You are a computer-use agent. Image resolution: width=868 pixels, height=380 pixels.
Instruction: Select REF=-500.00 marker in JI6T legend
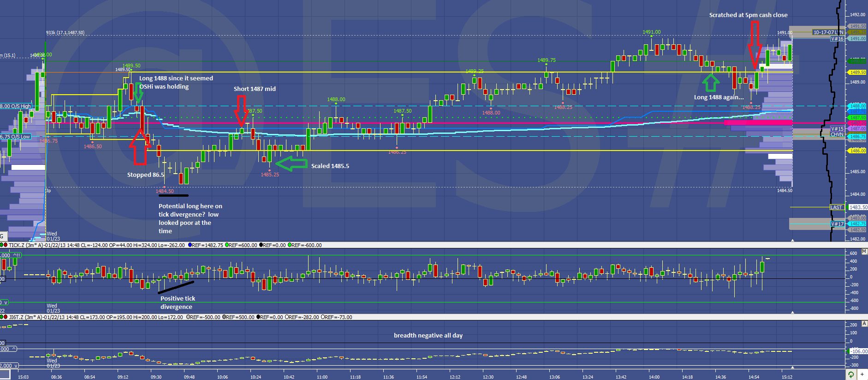188,317
